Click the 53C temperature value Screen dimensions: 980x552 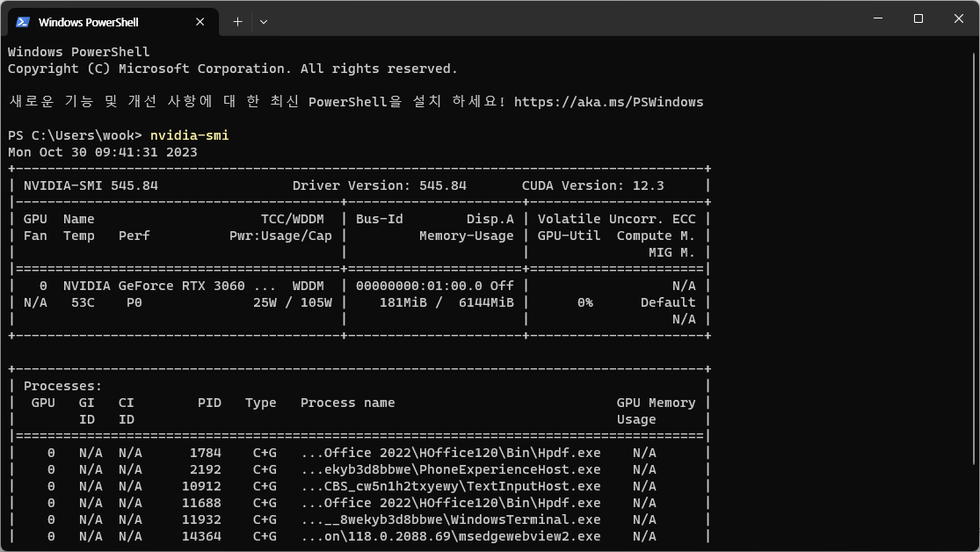click(x=83, y=302)
